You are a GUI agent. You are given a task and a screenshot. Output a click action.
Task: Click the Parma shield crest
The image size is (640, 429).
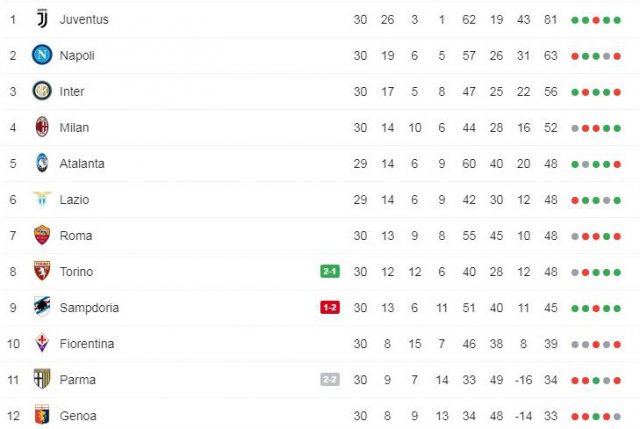pos(42,379)
